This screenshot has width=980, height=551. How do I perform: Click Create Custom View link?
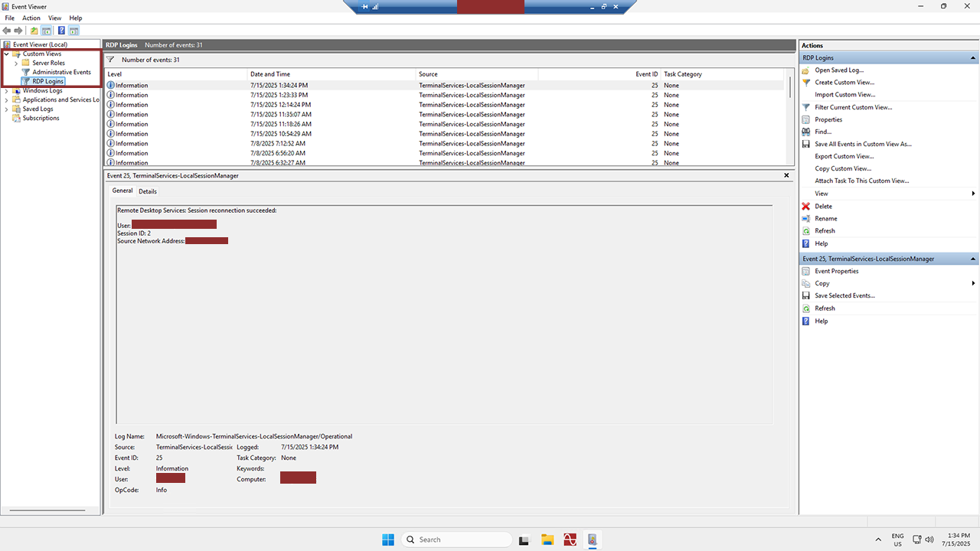[x=844, y=82]
